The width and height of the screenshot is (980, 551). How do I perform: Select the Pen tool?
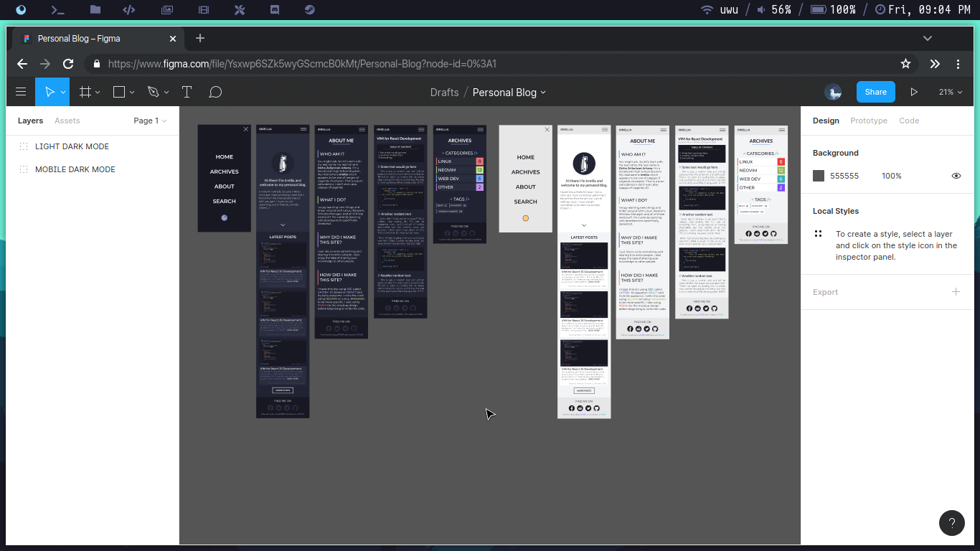pos(151,92)
